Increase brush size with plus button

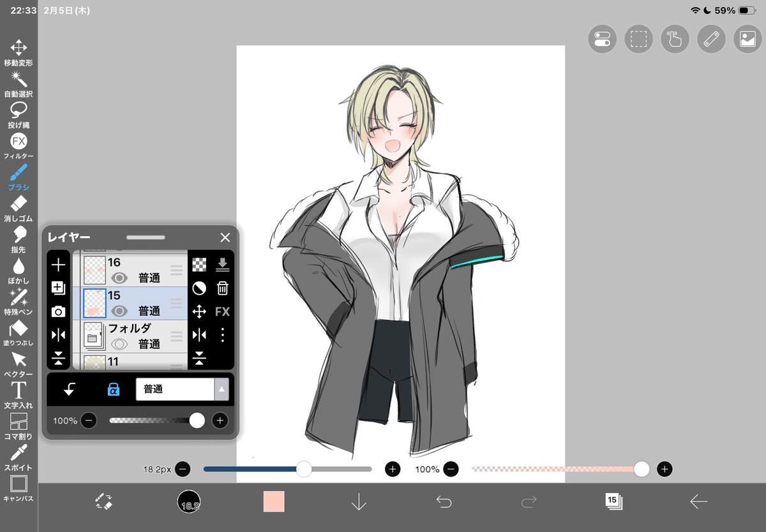tap(392, 469)
